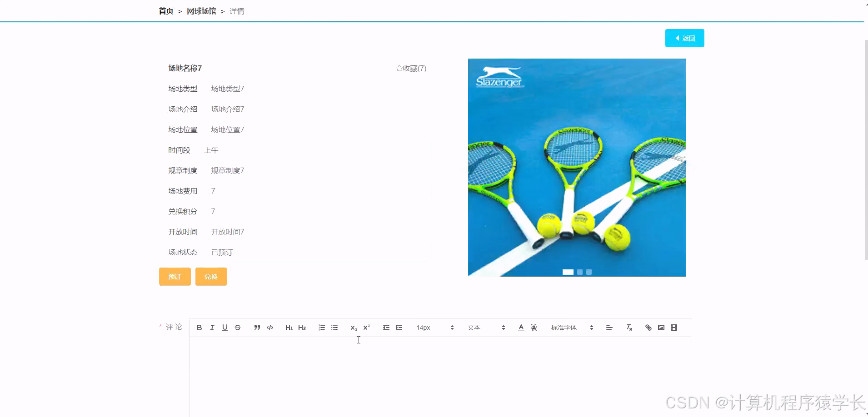Clear text formatting in editor
Viewport: 868px width, 417px height.
click(x=629, y=328)
